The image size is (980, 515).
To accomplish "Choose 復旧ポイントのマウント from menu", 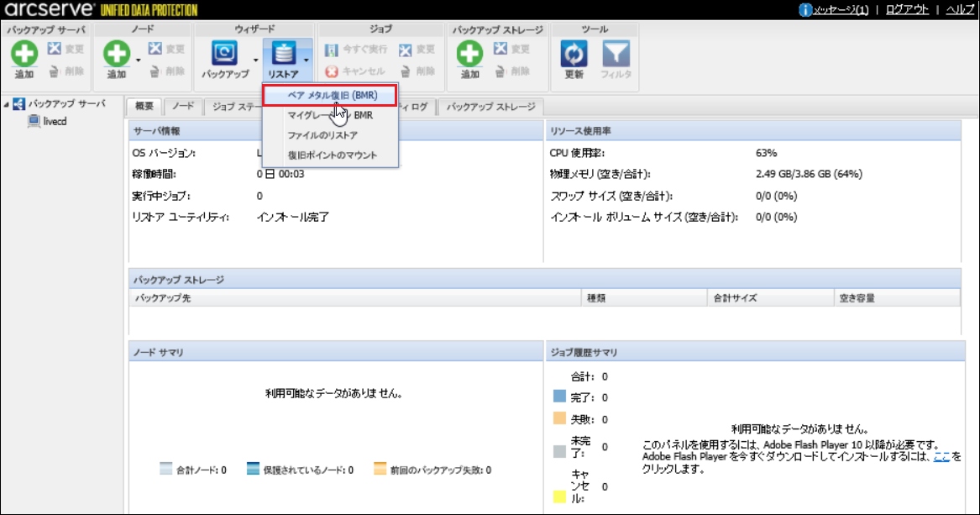I will pyautogui.click(x=330, y=155).
